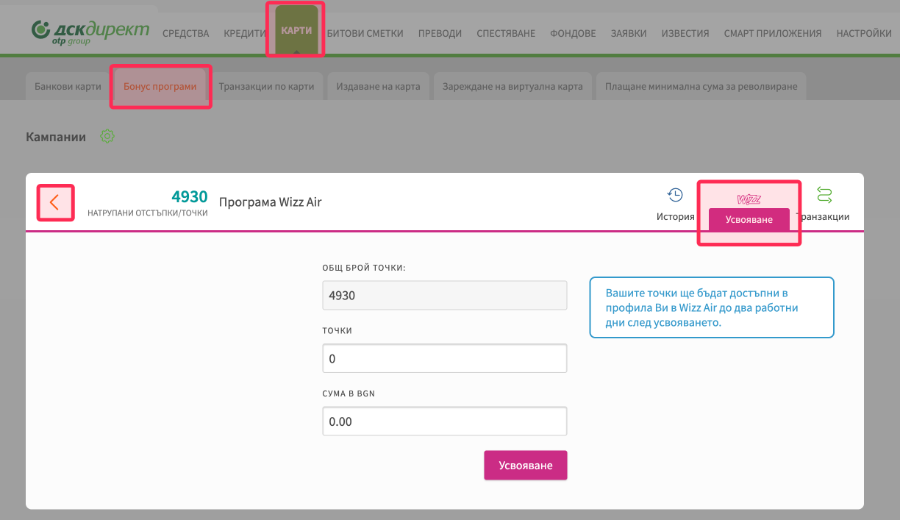
Task: Open the СПЕСТЯВАНЕ menu
Action: tap(506, 33)
